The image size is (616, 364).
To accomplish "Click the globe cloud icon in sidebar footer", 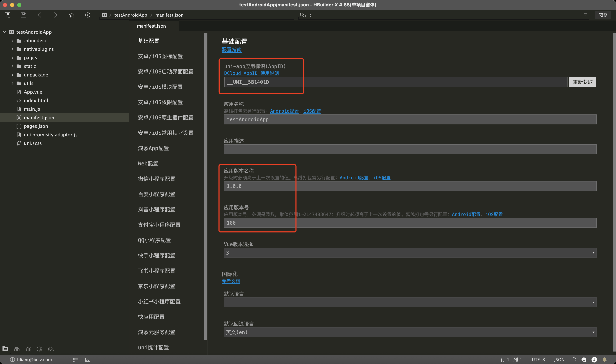I will tap(51, 349).
